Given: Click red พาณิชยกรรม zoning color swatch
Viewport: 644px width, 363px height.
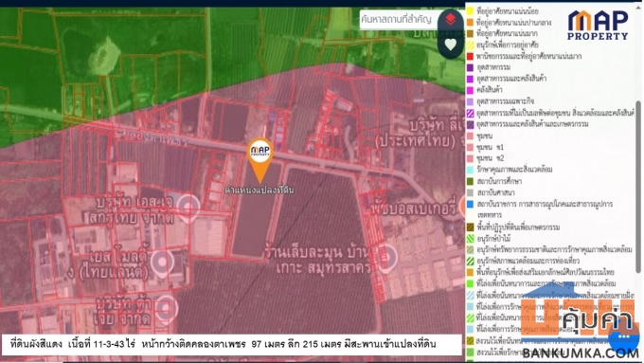Looking at the screenshot, I should coord(471,56).
